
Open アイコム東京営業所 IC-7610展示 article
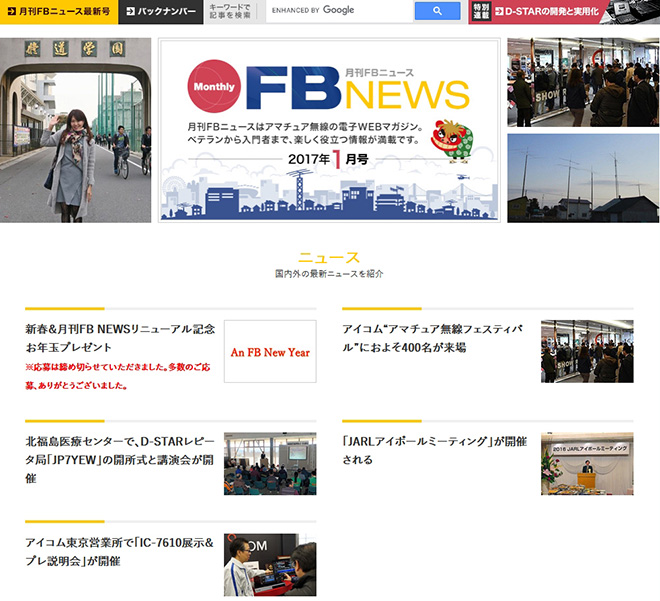click(120, 552)
